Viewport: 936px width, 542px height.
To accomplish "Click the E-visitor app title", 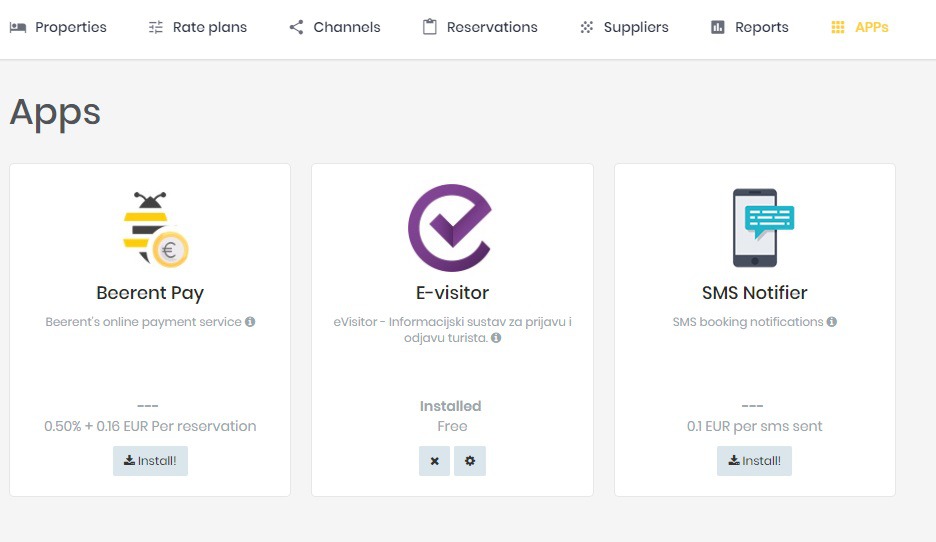I will pos(452,293).
